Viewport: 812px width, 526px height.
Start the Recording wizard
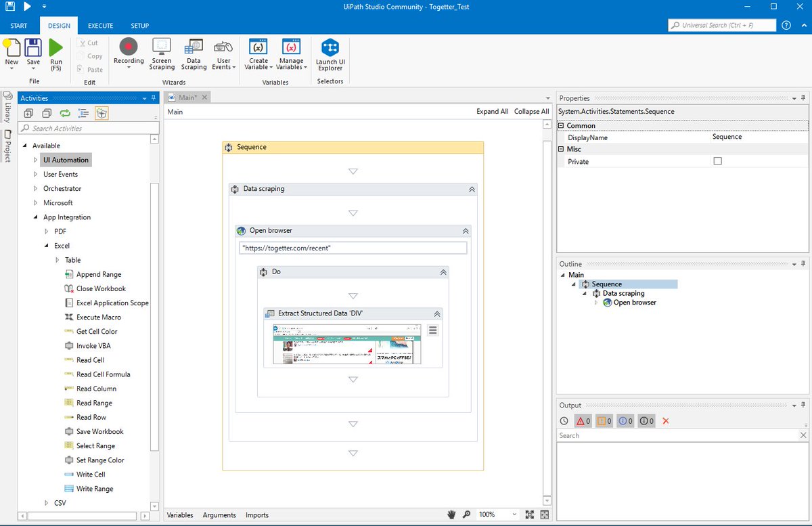(x=129, y=47)
